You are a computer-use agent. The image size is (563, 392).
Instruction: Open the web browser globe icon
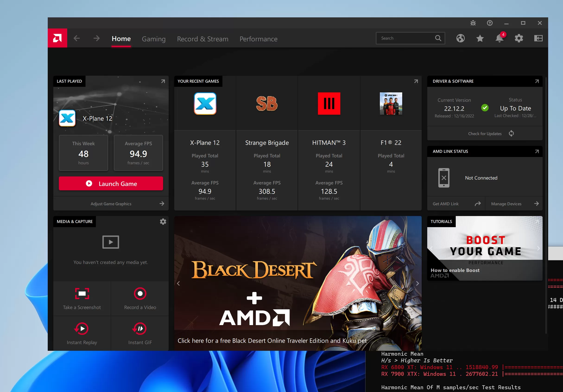point(460,38)
